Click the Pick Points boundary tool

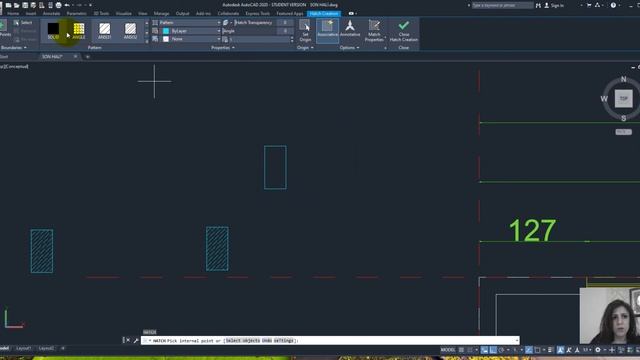pos(4,29)
